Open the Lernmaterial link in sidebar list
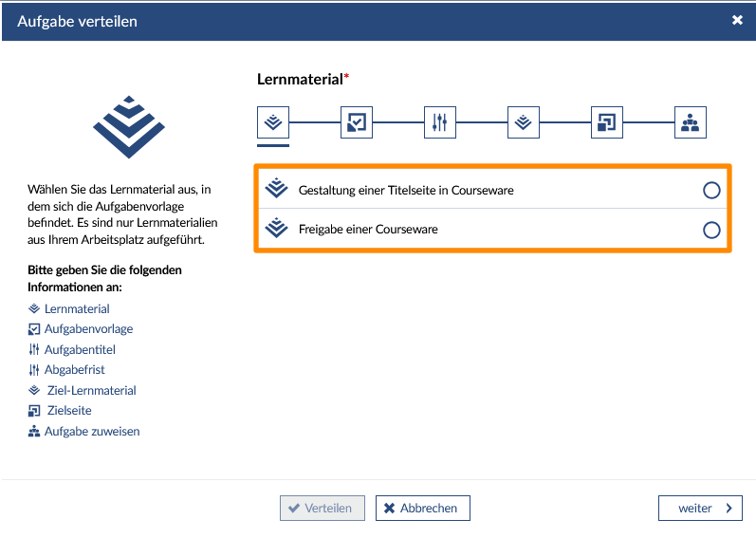The width and height of the screenshot is (756, 538). (77, 308)
